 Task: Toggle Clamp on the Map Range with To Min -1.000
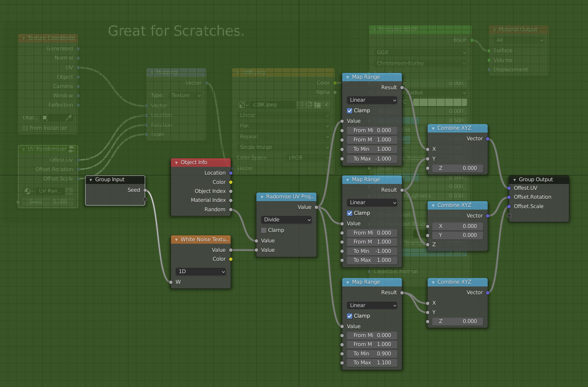(x=350, y=213)
